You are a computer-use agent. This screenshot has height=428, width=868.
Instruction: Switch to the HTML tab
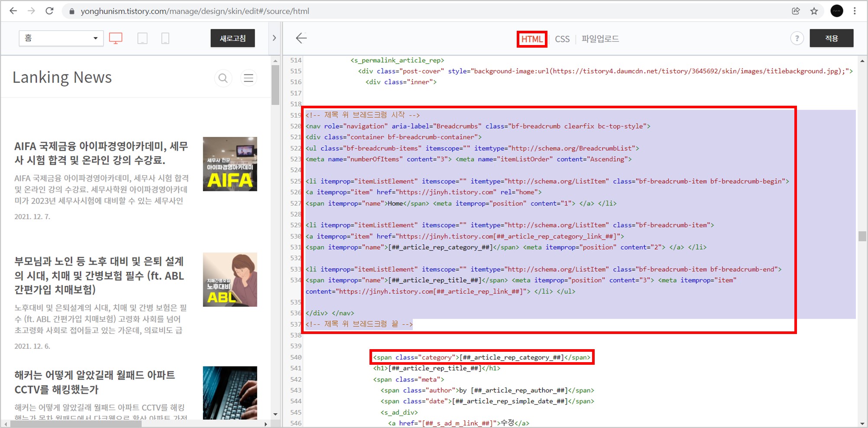tap(532, 39)
